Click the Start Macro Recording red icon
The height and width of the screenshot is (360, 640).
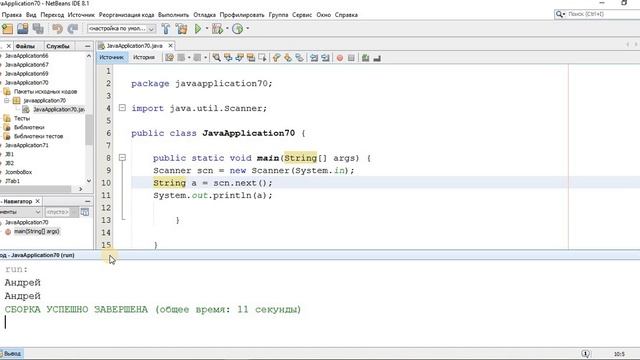pos(340,58)
